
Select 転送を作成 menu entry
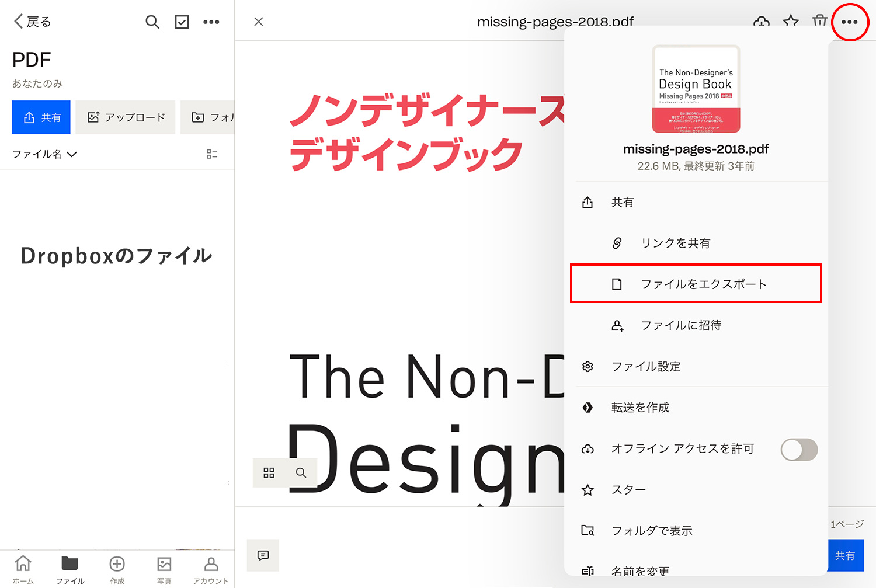click(696, 408)
